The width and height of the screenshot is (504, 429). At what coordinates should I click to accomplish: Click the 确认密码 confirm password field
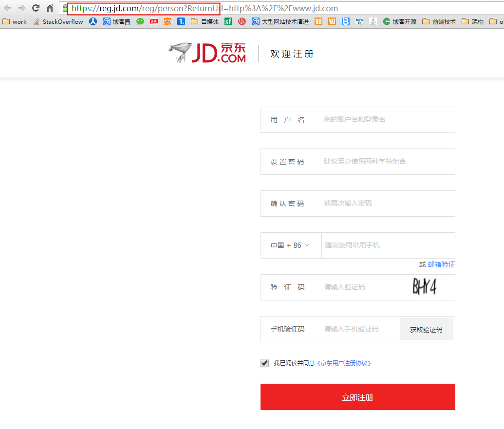coord(358,204)
